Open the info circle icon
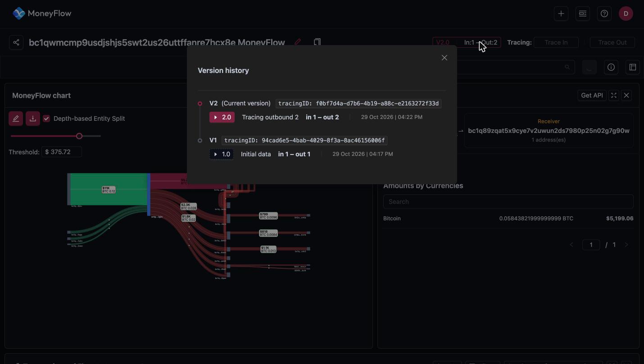This screenshot has height=364, width=644. pos(611,67)
